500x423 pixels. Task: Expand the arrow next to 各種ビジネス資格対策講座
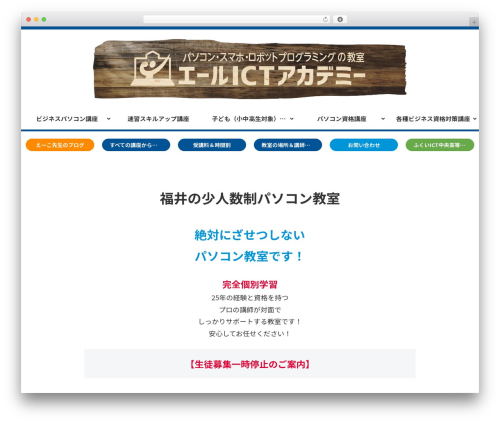point(475,119)
